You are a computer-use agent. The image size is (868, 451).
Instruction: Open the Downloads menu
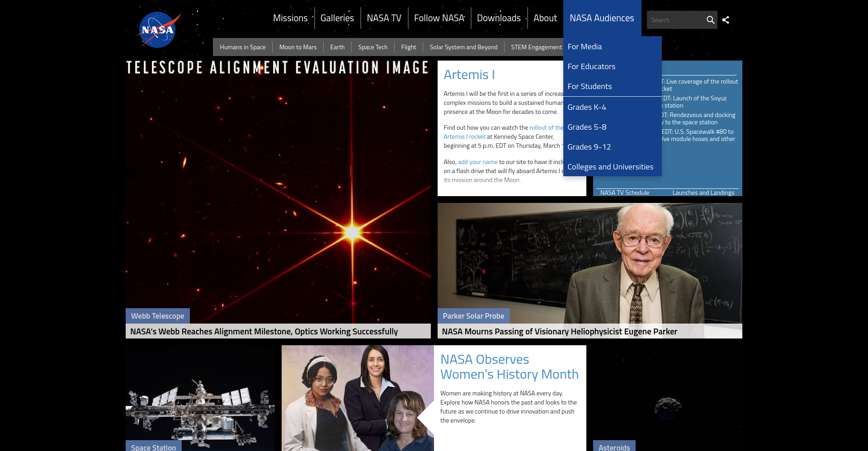(x=499, y=18)
